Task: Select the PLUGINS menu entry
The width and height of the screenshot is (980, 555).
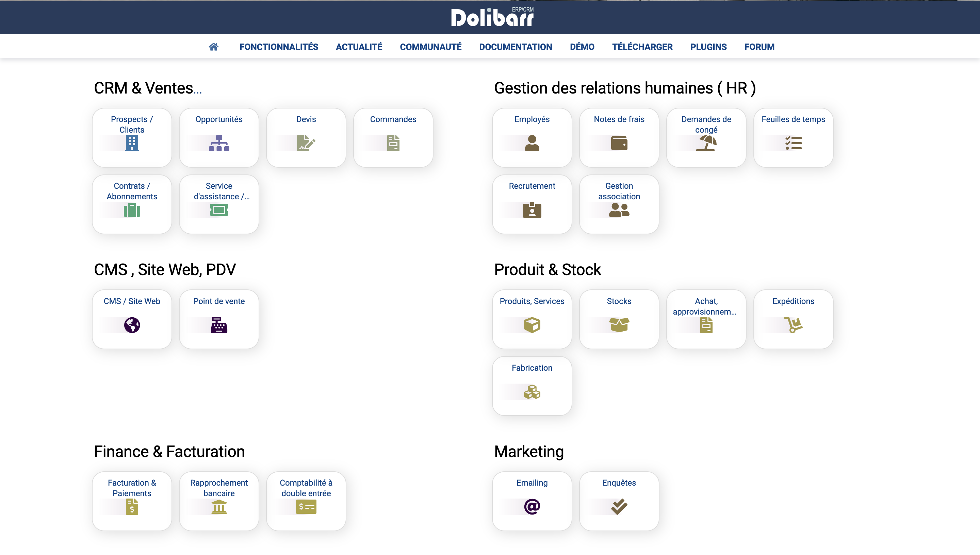Action: [708, 47]
